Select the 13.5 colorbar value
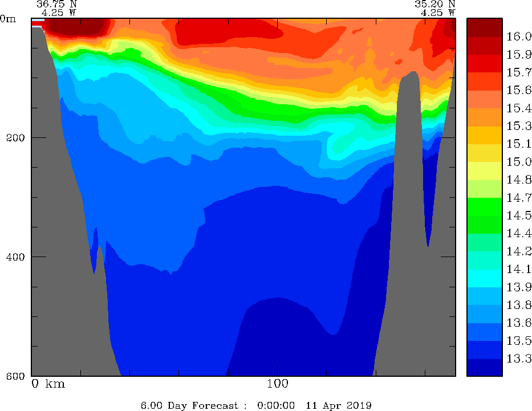This screenshot has height=411, width=532. click(519, 341)
